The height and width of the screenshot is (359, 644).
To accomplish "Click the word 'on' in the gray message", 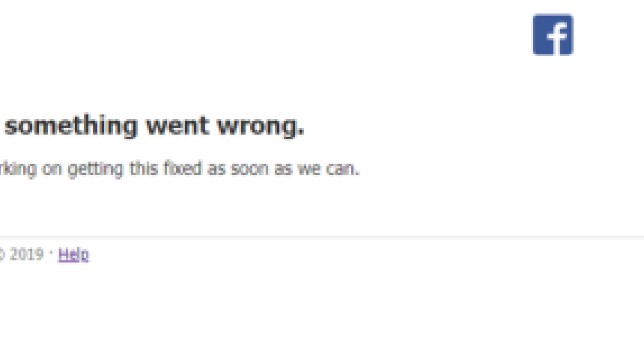I will 52,170.
